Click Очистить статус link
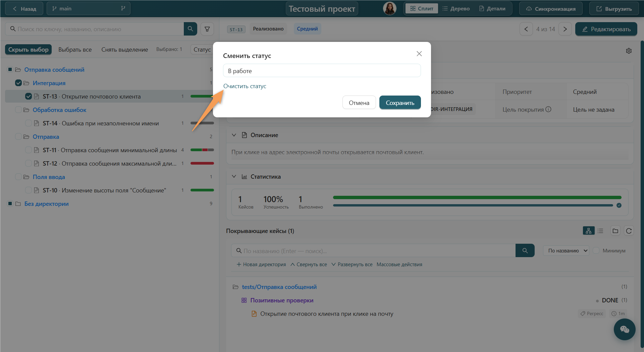The image size is (644, 352). pyautogui.click(x=245, y=86)
